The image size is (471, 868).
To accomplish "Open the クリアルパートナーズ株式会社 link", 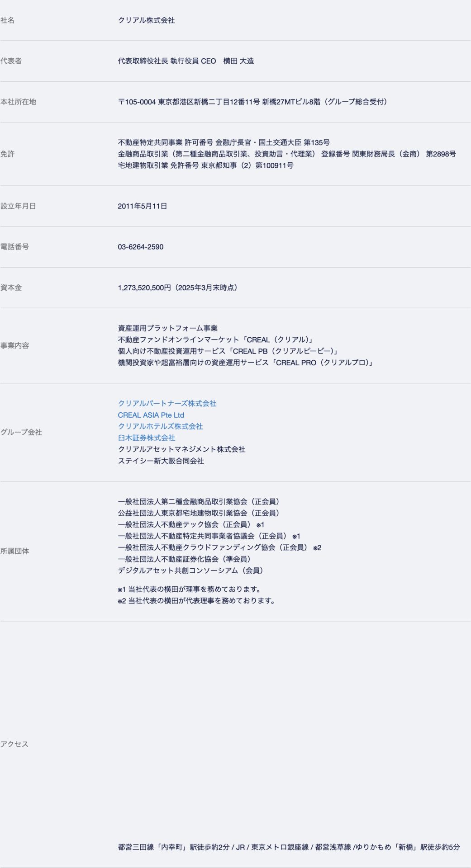I will (x=167, y=403).
